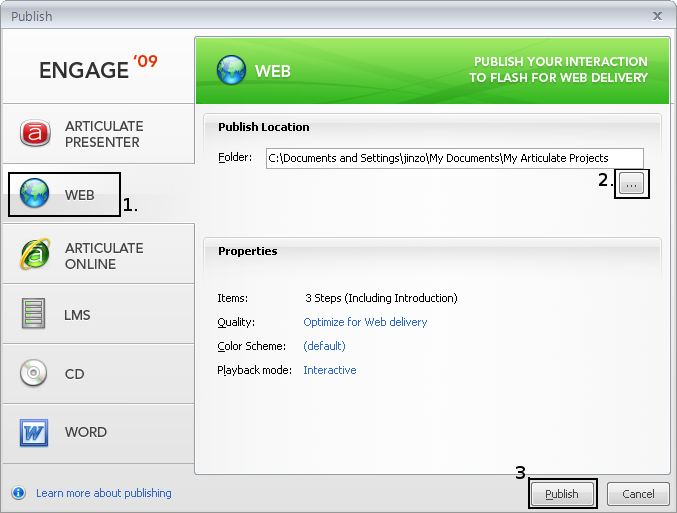Open the Learn more about publishing link
This screenshot has height=513, width=677.
pyautogui.click(x=104, y=493)
